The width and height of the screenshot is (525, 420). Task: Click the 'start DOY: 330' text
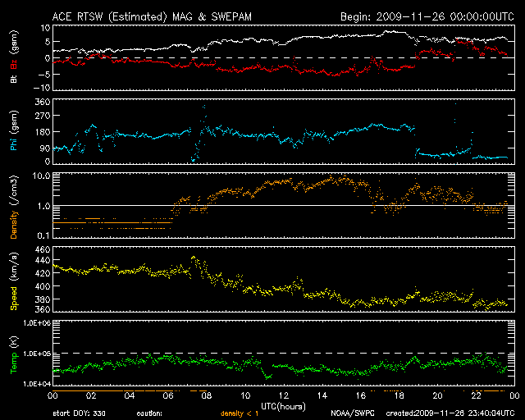coord(79,413)
